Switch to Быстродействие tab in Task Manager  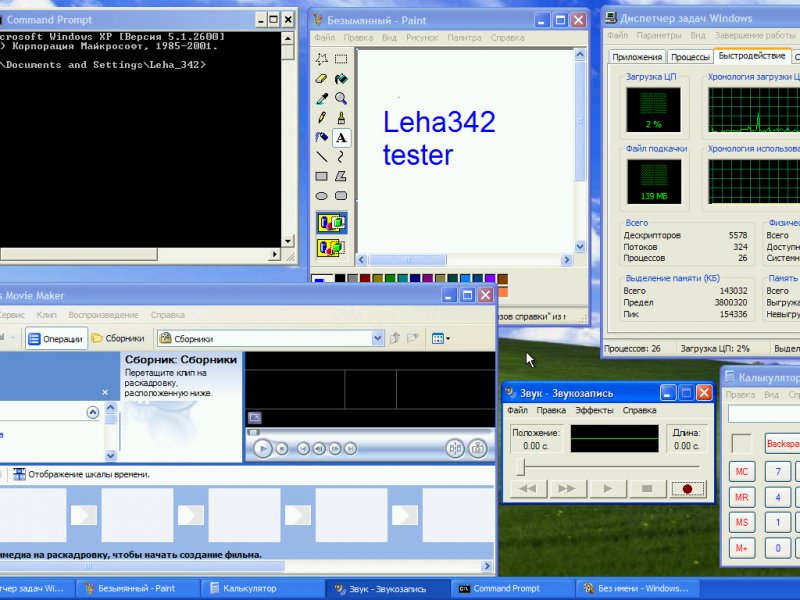click(x=752, y=56)
